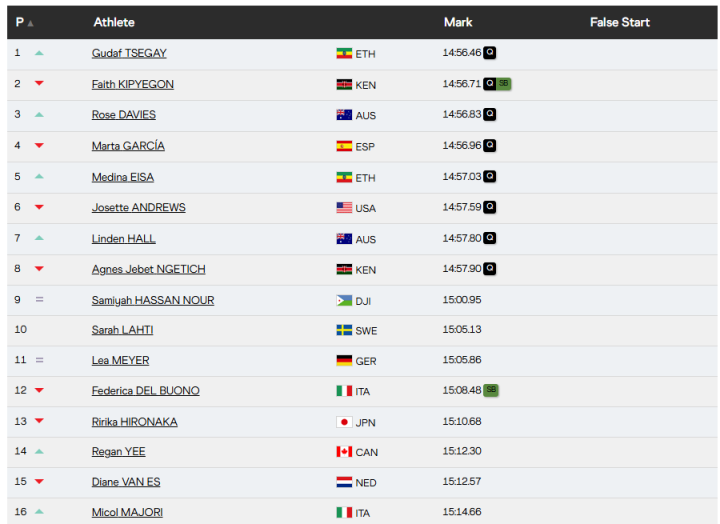Image resolution: width=720 pixels, height=524 pixels.
Task: Open Micol MAJORI athlete link
Action: click(125, 513)
